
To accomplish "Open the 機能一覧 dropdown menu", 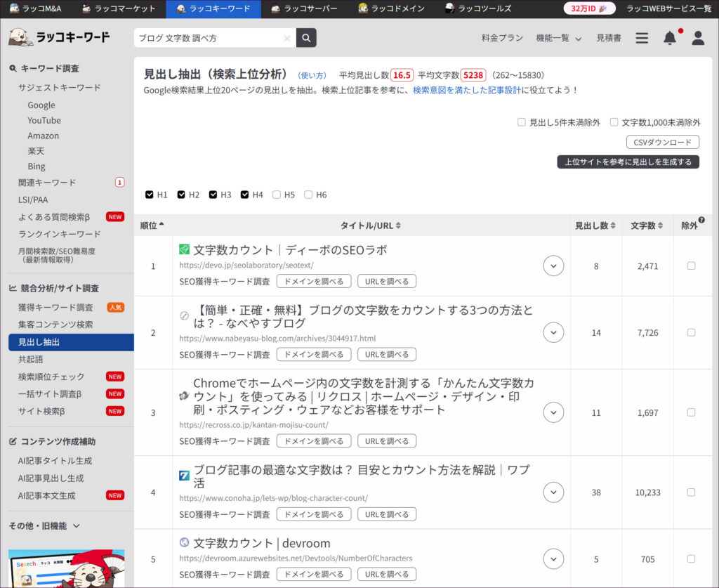I will 558,38.
